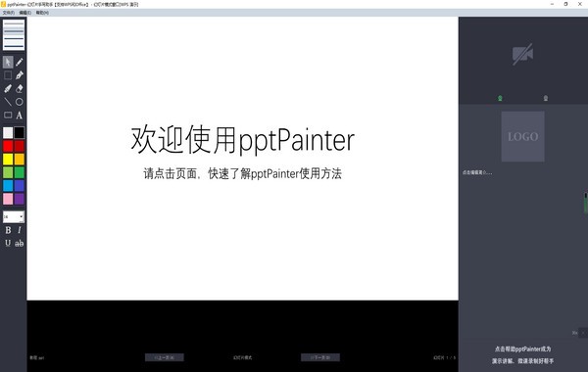Pick the bright red color swatch

pos(8,146)
